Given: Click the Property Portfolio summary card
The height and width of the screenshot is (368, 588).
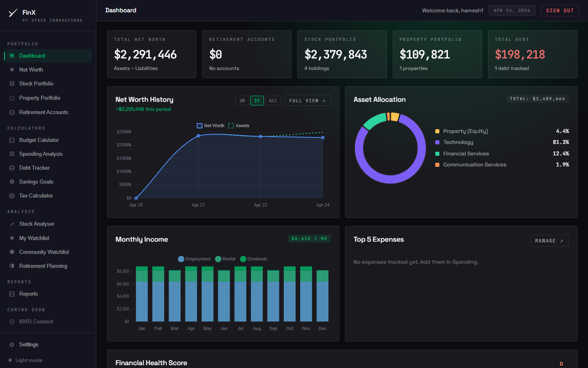Looking at the screenshot, I should pyautogui.click(x=437, y=54).
